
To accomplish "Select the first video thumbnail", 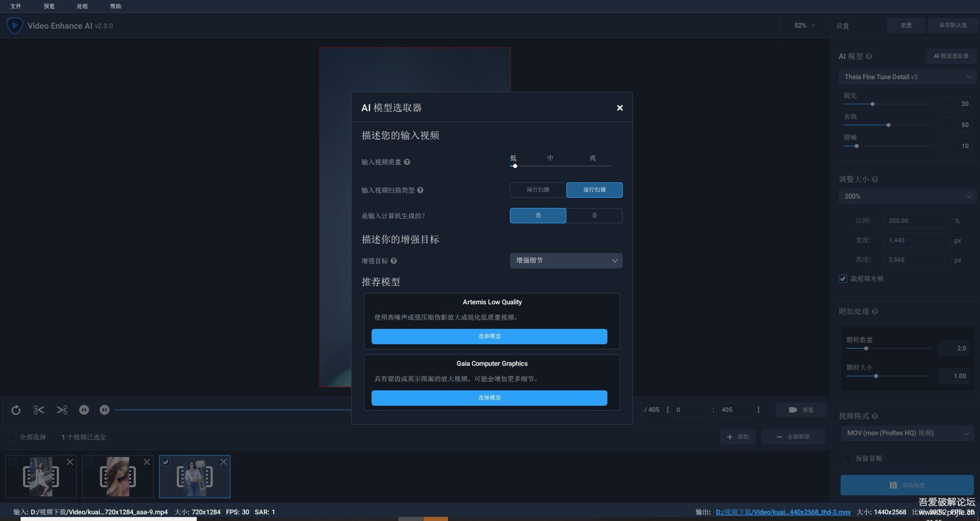I will [40, 476].
